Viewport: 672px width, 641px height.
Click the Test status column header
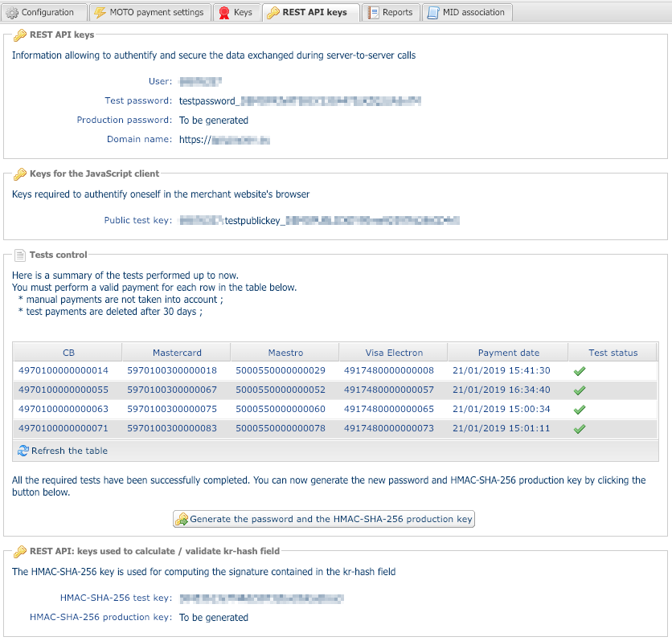pyautogui.click(x=613, y=353)
